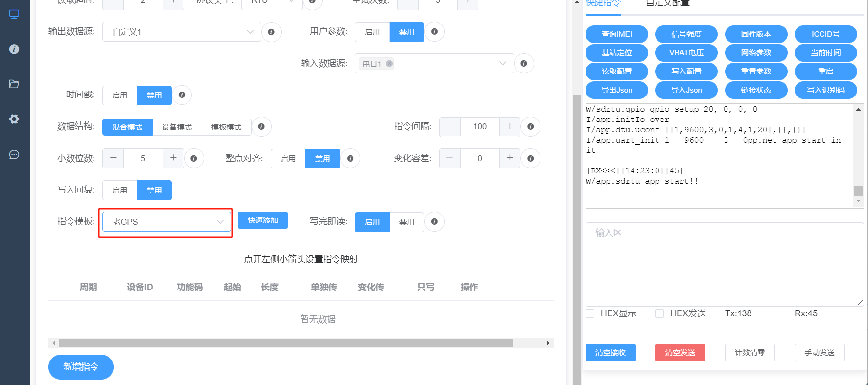Click the 新增指令 button
The height and width of the screenshot is (385, 868).
point(81,367)
